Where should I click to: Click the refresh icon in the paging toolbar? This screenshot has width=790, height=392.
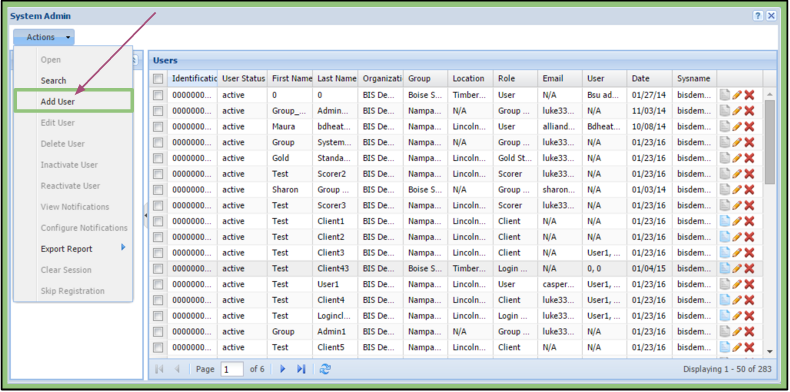point(325,369)
